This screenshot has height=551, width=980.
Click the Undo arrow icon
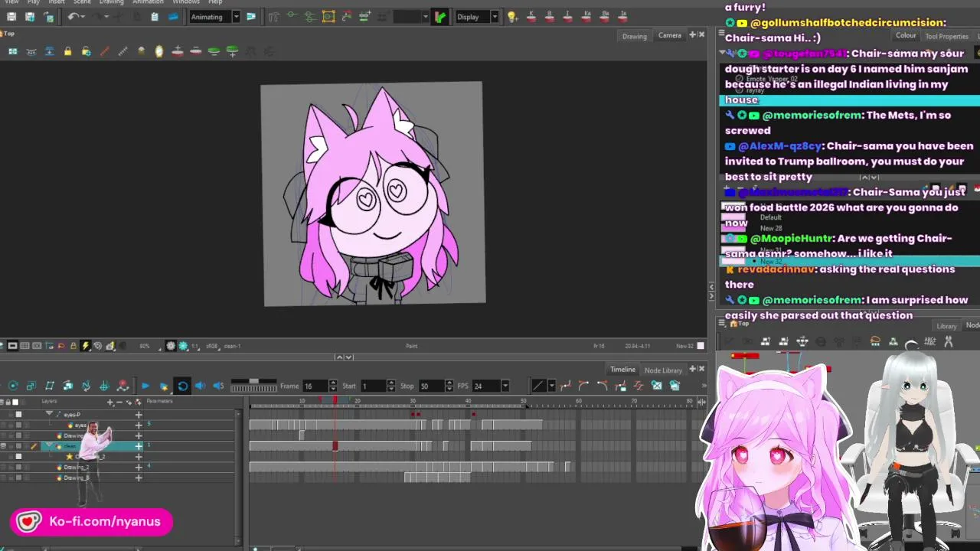point(73,17)
